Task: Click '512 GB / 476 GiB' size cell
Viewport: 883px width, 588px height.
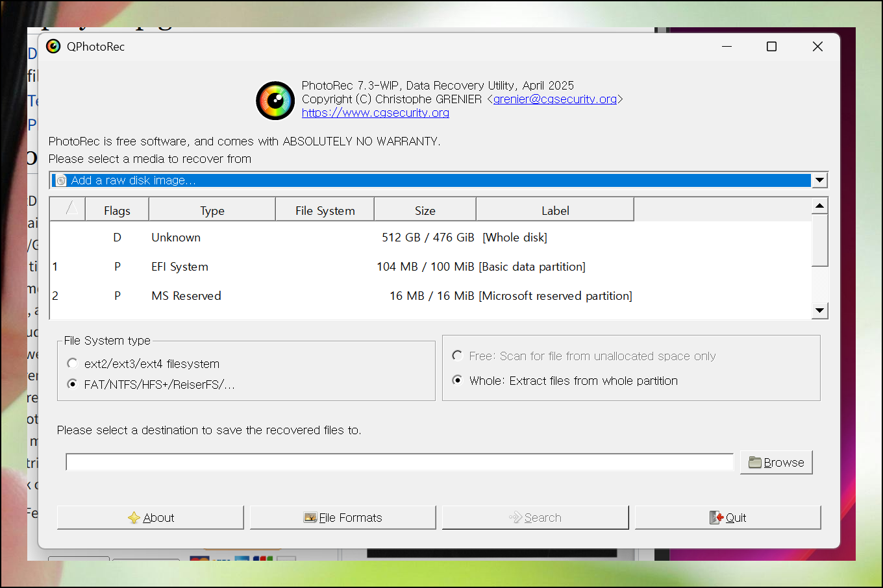Action: (x=428, y=238)
